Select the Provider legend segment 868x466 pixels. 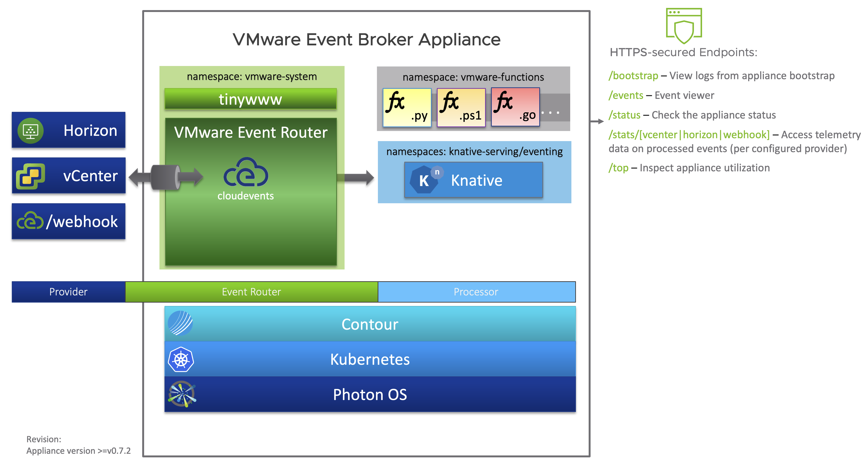[68, 292]
